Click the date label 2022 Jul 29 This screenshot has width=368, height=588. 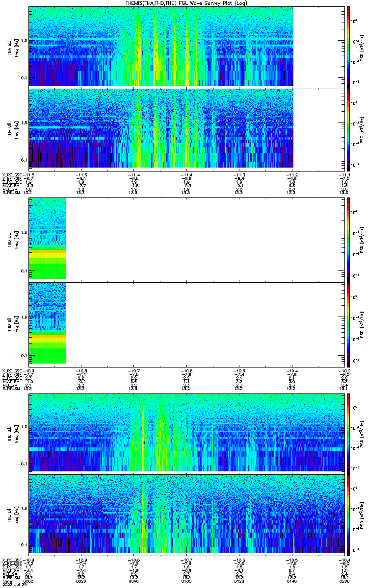pyautogui.click(x=14, y=585)
